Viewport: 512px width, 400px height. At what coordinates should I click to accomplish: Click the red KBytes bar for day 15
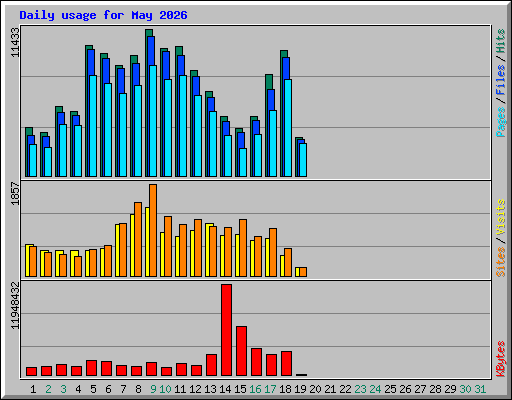[241, 351]
